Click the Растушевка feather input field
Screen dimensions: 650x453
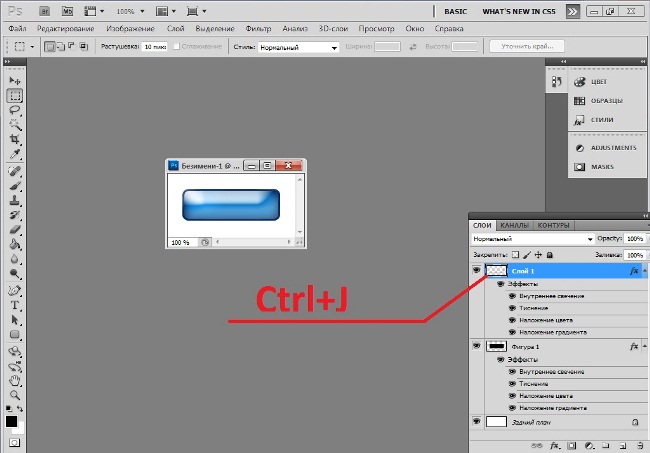point(155,47)
